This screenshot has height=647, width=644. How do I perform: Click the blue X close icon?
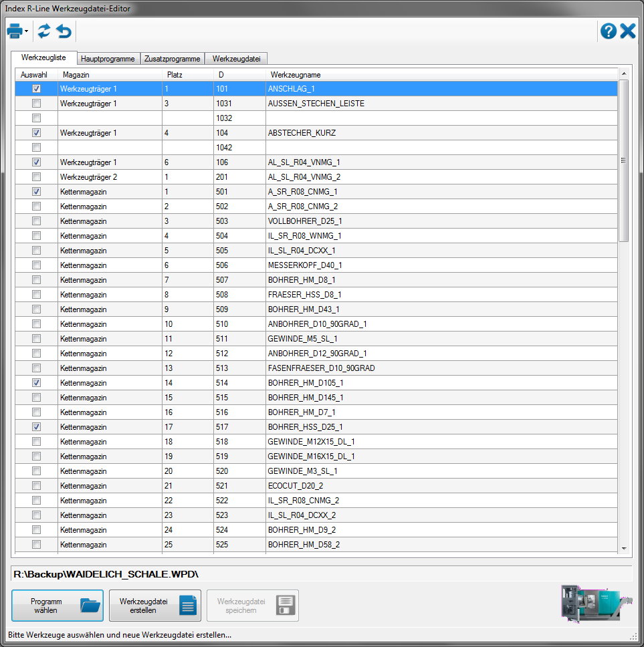pos(627,31)
